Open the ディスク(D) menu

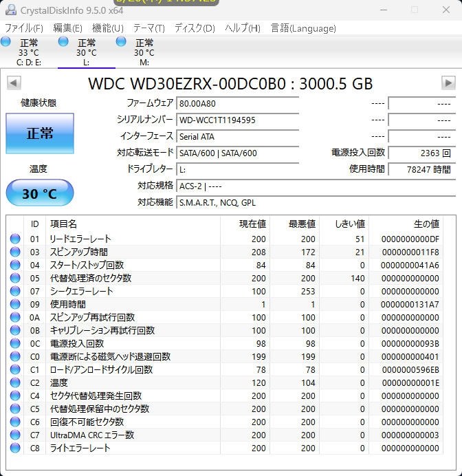click(195, 28)
